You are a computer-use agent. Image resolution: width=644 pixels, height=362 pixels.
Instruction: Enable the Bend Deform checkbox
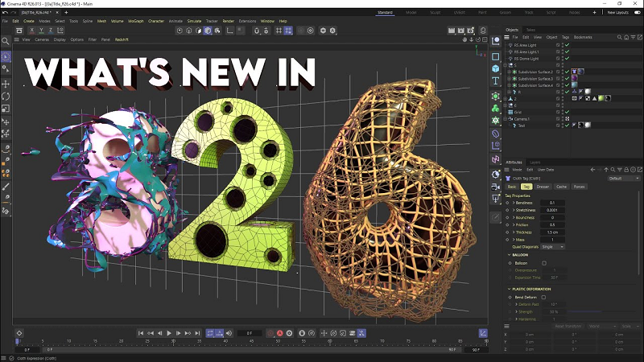pos(544,297)
